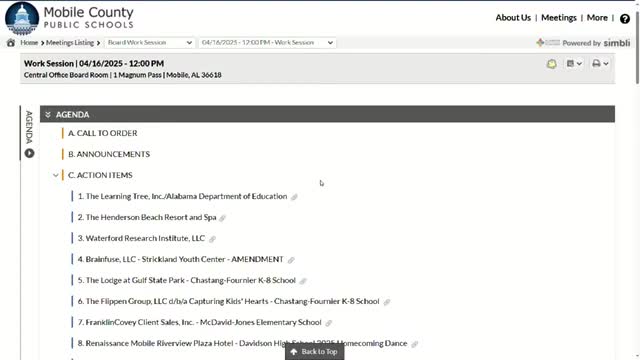Click the AGENDA sidebar arrow circle icon
The height and width of the screenshot is (360, 640).
[29, 153]
